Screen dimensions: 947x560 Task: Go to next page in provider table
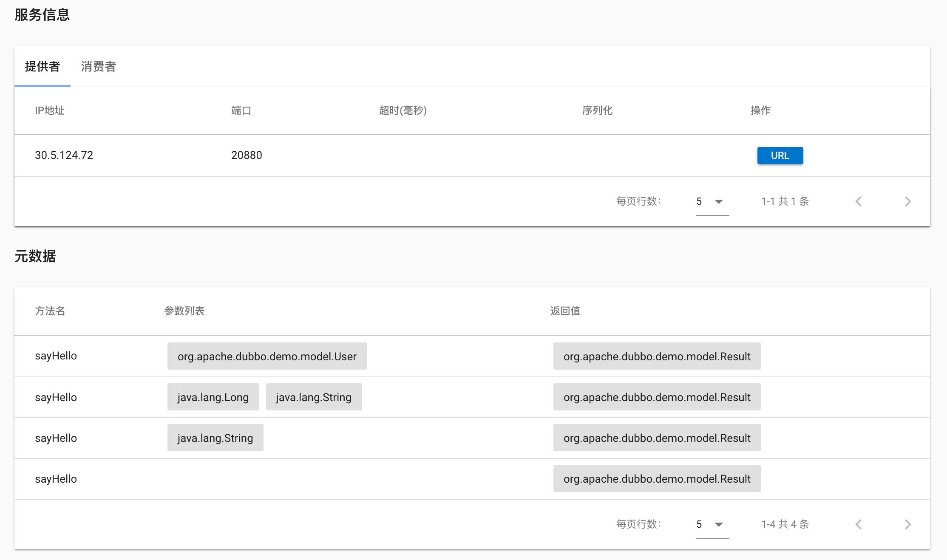pos(907,201)
